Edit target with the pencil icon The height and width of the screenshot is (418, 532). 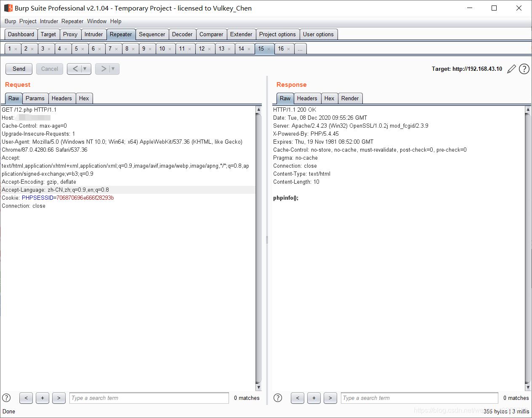pyautogui.click(x=511, y=69)
